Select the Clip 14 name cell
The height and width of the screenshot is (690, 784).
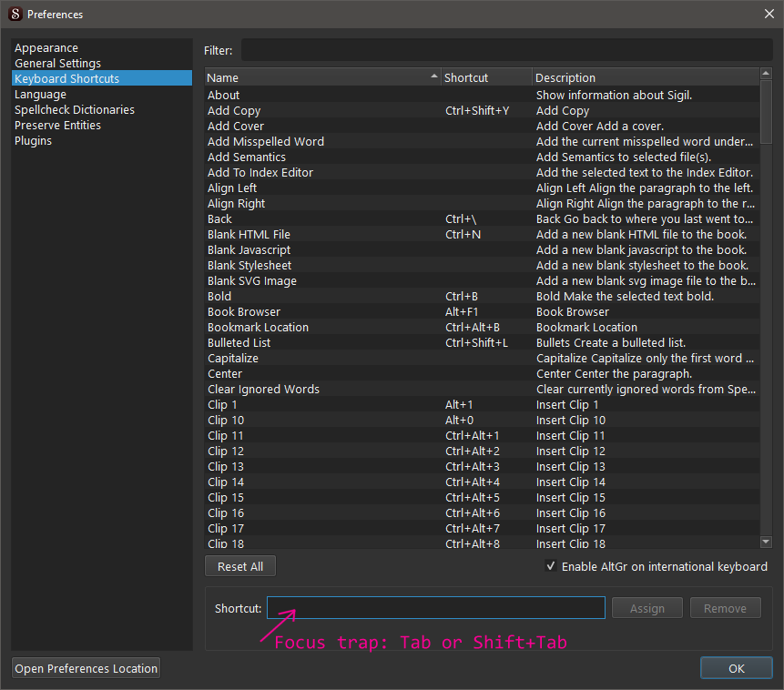coord(323,482)
